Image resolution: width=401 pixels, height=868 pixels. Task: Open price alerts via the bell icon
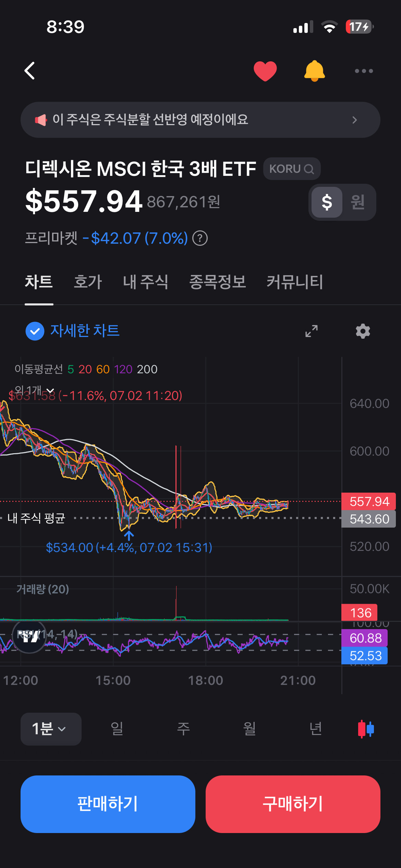coord(314,71)
